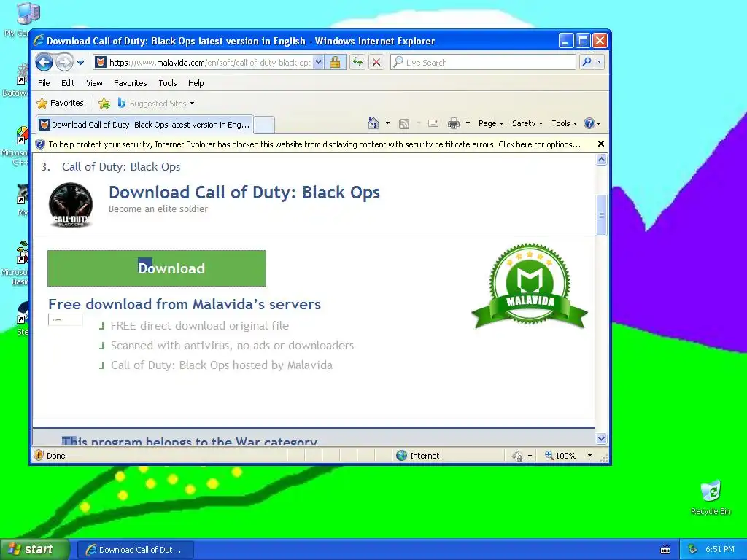Click 'Scanned with antivirus, no ads' text
Image resolution: width=747 pixels, height=560 pixels.
click(232, 345)
